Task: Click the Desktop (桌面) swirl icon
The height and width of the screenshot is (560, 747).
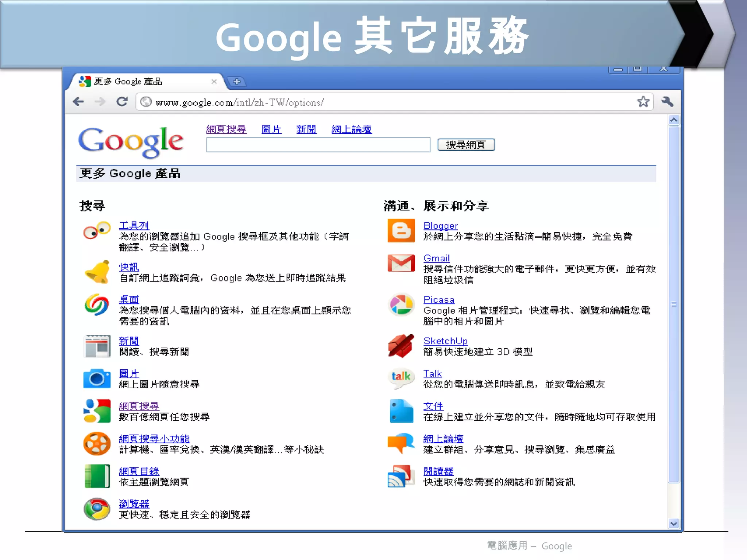Action: point(97,304)
